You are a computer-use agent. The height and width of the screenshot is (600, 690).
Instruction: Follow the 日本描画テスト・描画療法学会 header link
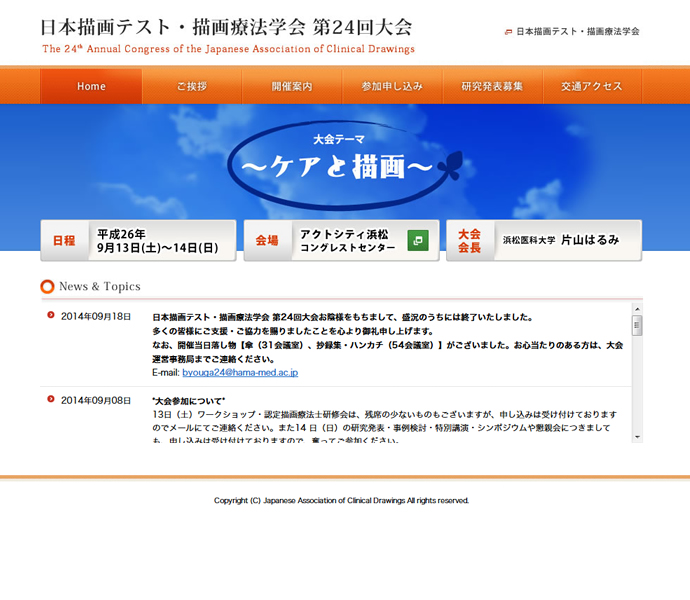[577, 31]
